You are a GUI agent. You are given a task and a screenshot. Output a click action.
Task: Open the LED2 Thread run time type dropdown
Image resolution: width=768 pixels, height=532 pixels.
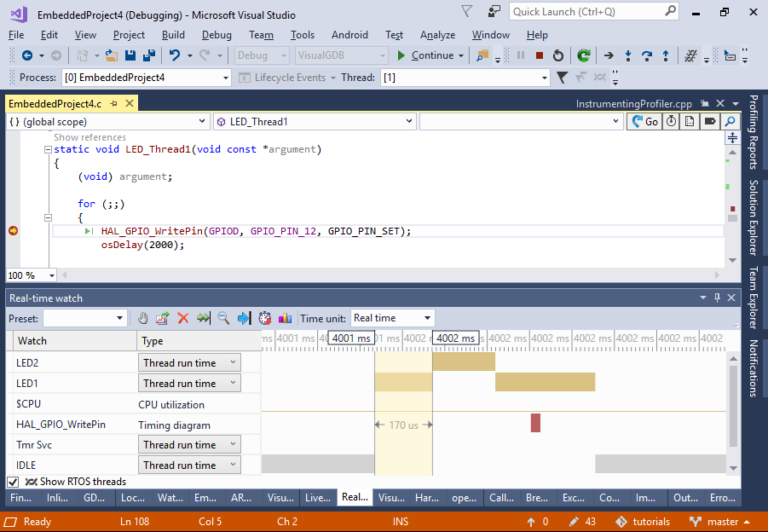[x=189, y=362]
